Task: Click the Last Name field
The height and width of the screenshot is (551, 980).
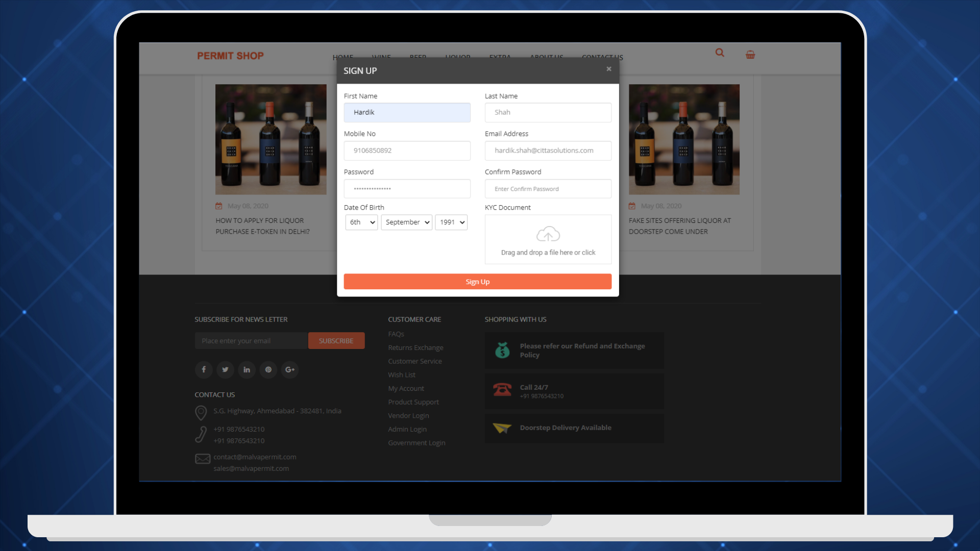Action: point(548,113)
